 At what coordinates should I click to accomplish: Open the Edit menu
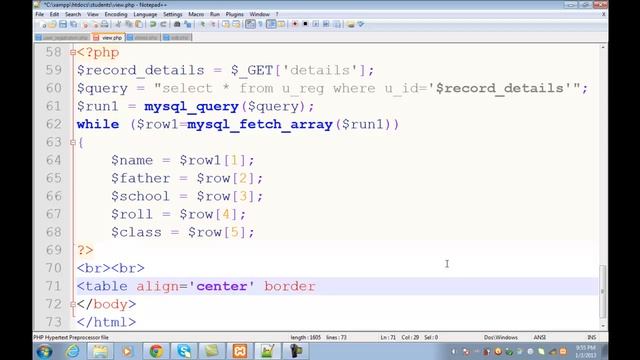click(54, 14)
